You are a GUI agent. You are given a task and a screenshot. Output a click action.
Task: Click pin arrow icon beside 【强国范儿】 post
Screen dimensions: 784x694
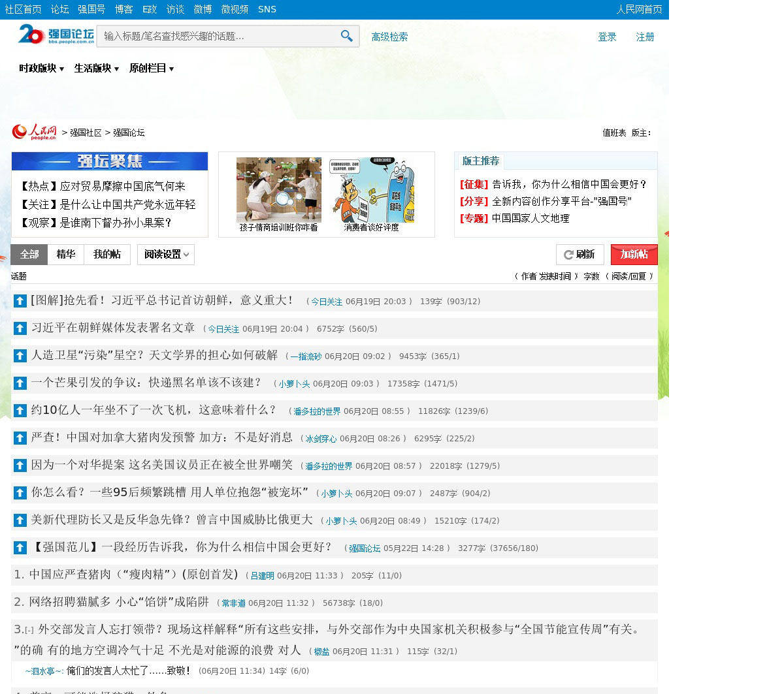pos(20,548)
